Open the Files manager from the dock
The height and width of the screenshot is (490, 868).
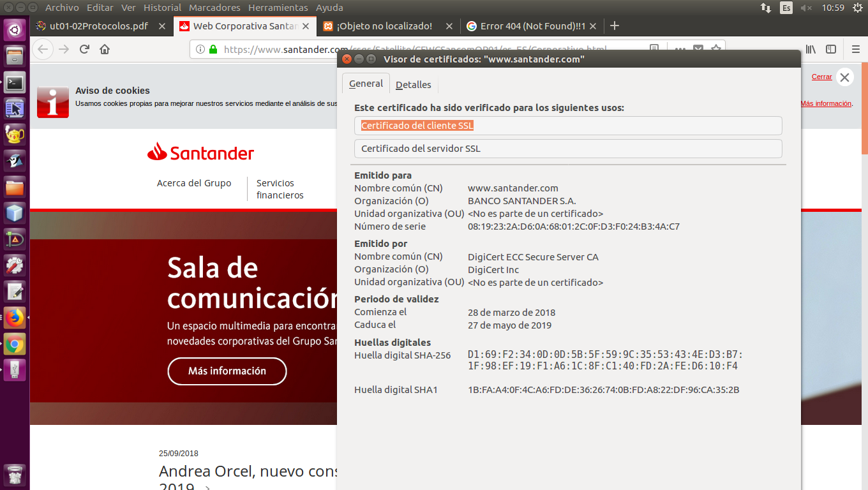tap(15, 56)
